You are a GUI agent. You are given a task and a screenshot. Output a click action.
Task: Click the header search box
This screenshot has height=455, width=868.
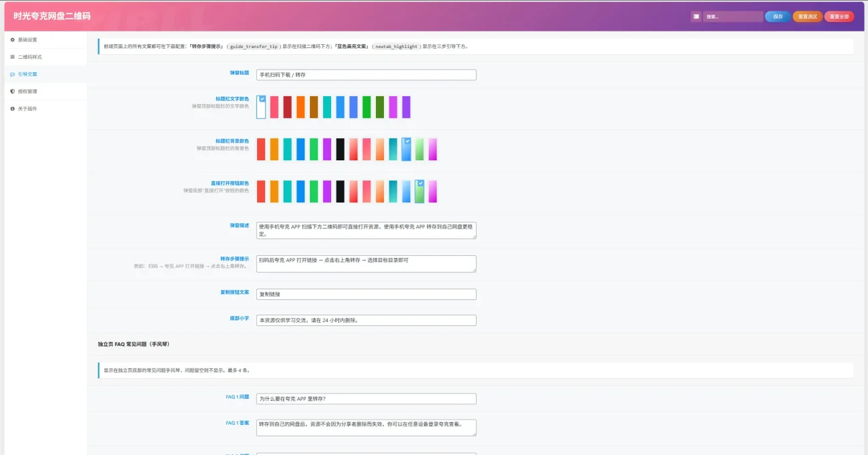tap(732, 17)
